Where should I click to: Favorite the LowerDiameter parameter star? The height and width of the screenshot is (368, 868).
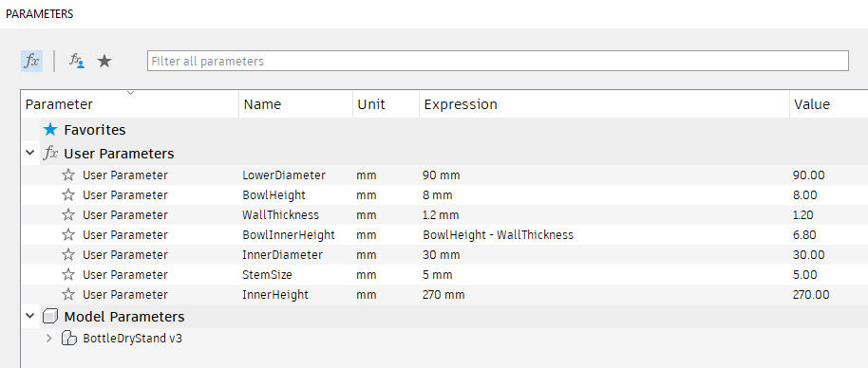click(x=68, y=175)
